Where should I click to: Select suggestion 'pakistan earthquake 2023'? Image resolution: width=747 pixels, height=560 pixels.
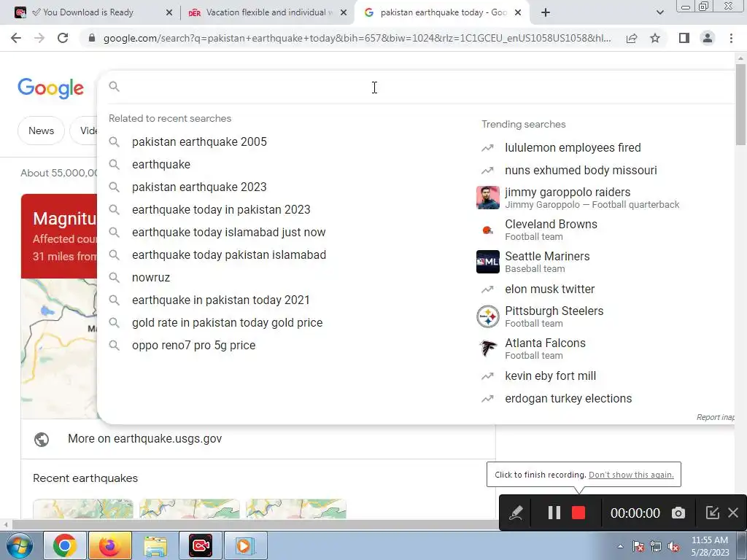[199, 187]
